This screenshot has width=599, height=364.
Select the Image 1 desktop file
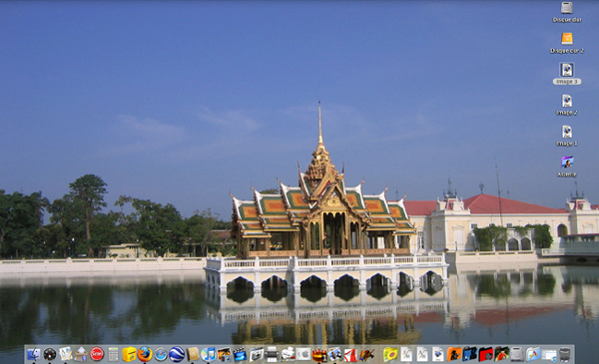[567, 136]
